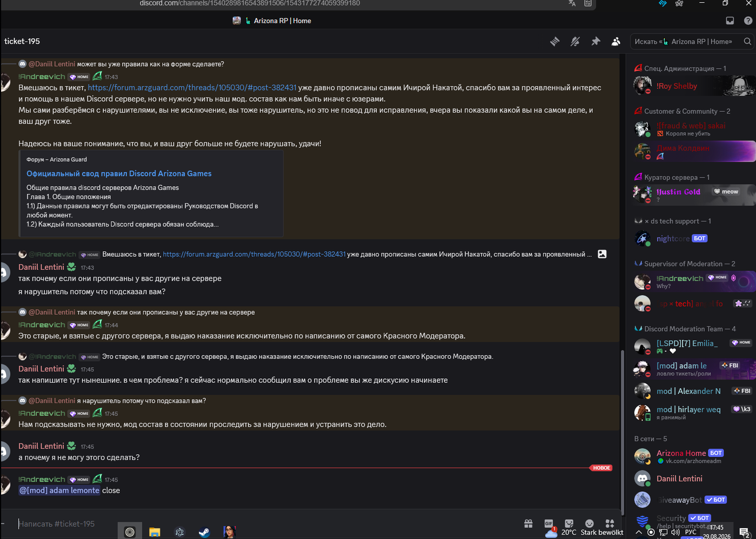The width and height of the screenshot is (756, 539).
Task: Switch the РУС keyboard language indicator
Action: [x=691, y=532]
